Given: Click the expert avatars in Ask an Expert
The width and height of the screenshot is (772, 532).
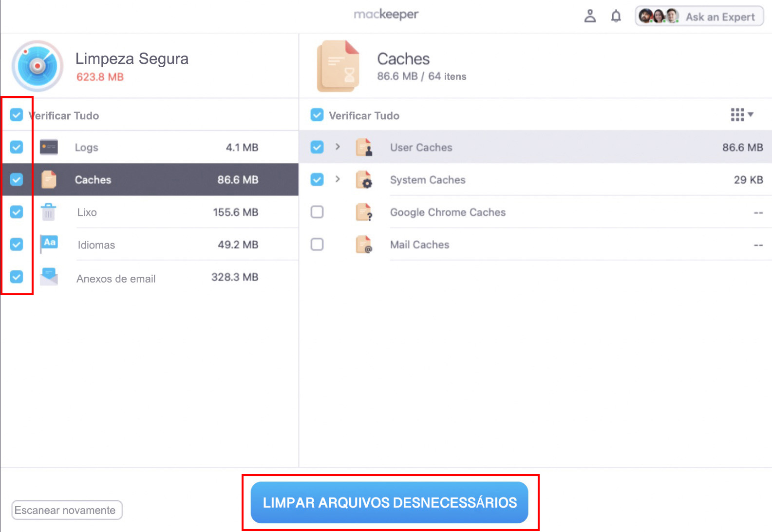Looking at the screenshot, I should (659, 16).
